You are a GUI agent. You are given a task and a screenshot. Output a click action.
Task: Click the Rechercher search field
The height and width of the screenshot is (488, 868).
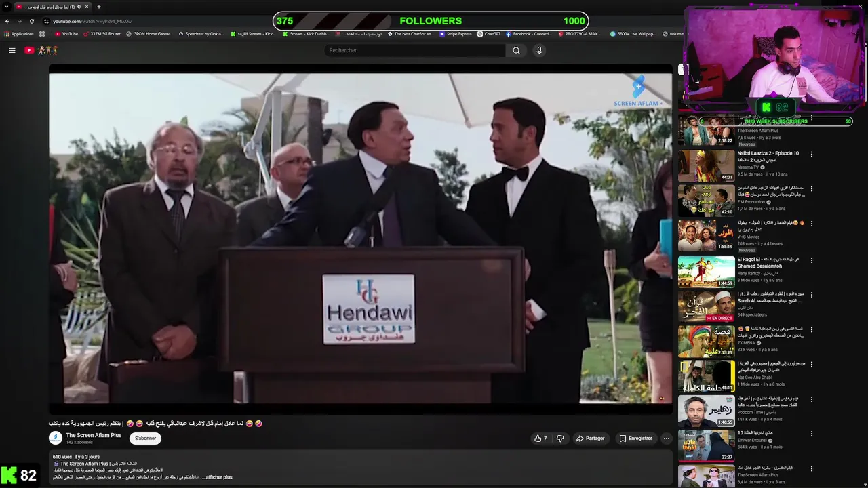[414, 50]
